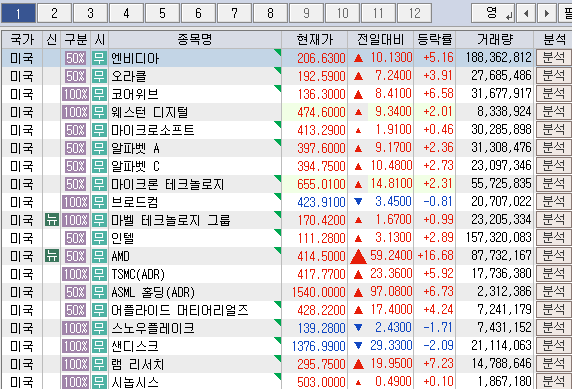
Task: Click 분석 button for 엔비디아
Action: (x=553, y=58)
